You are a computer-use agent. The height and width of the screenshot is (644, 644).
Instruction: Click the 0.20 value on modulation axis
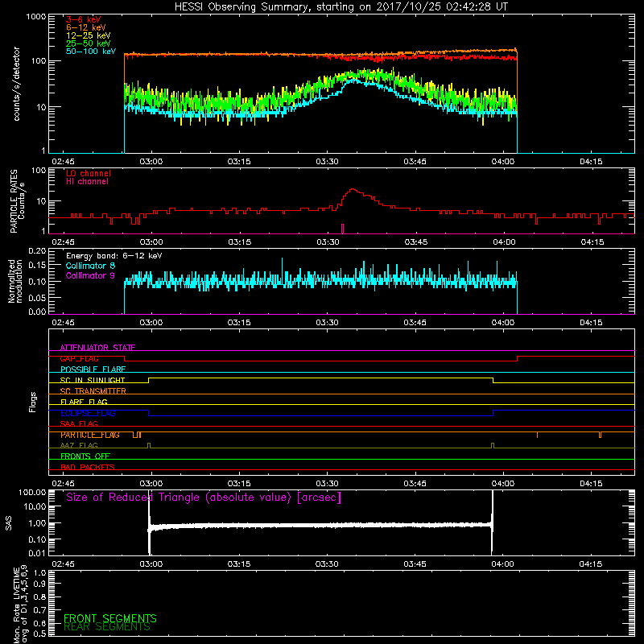pyautogui.click(x=37, y=250)
